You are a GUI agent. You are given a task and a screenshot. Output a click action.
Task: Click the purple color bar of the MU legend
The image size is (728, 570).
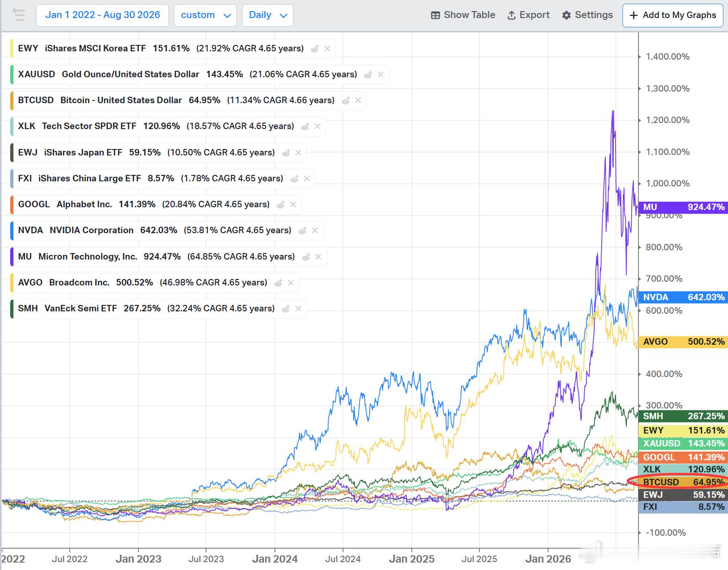pos(12,257)
